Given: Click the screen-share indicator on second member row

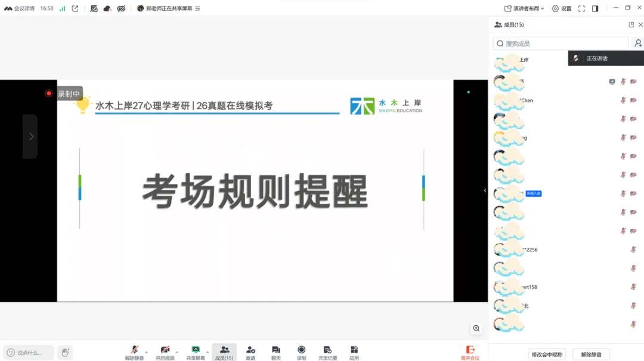Looking at the screenshot, I should 612,82.
